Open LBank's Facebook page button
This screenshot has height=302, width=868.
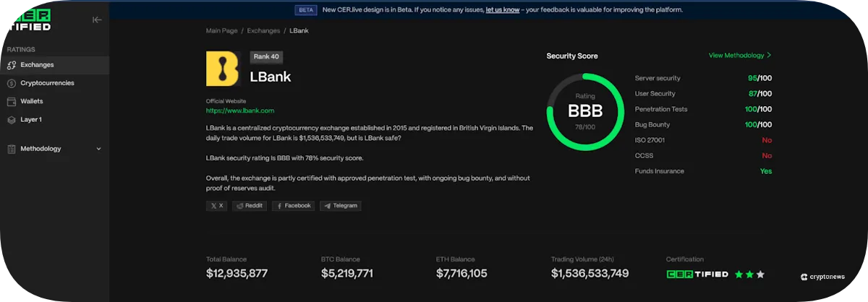tap(294, 206)
